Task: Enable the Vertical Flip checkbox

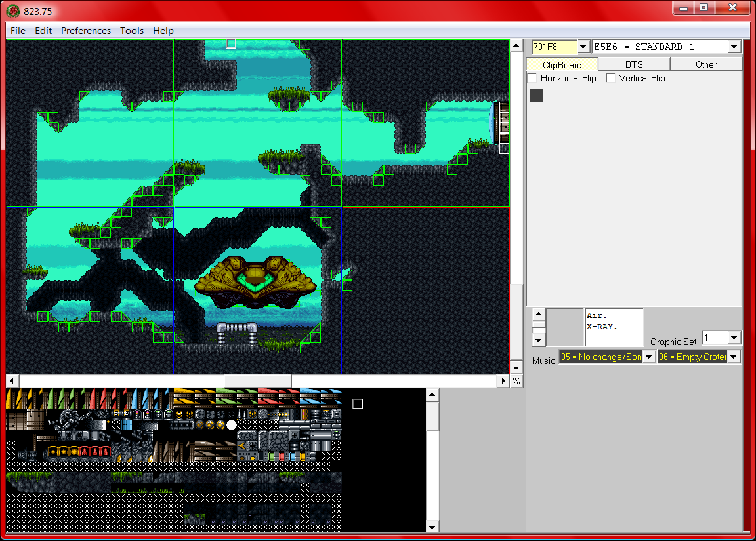Action: (x=611, y=78)
